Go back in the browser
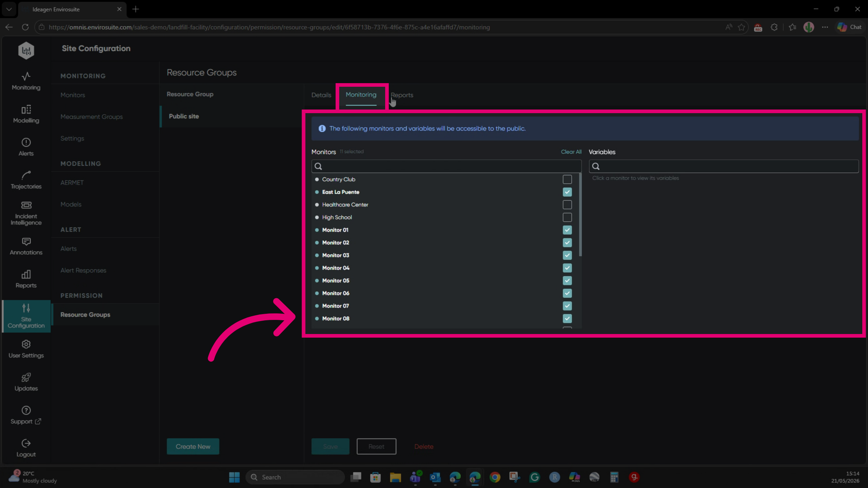Image resolution: width=868 pixels, height=488 pixels. [x=9, y=27]
